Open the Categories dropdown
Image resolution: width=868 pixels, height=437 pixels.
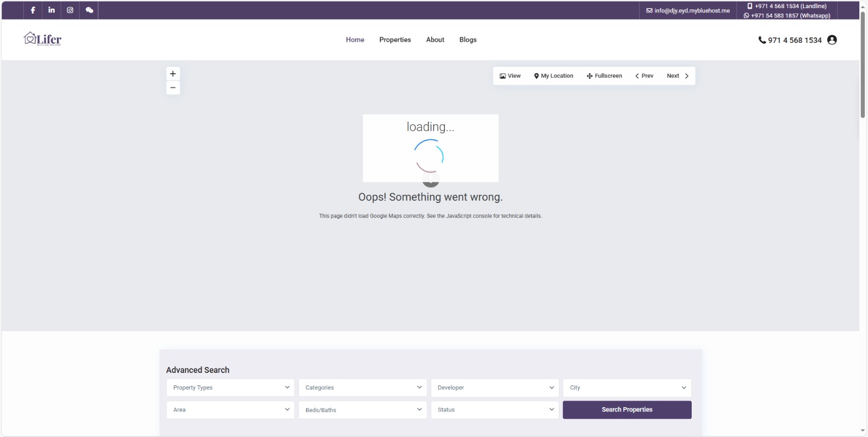(x=362, y=388)
